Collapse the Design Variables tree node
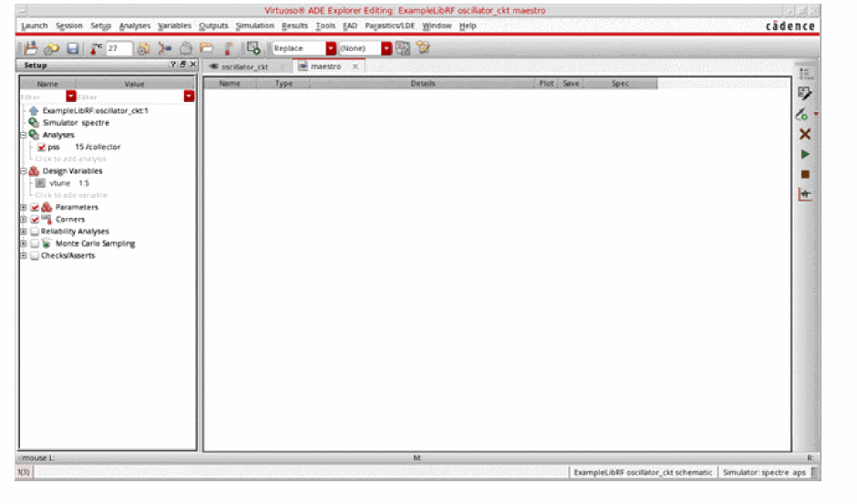This screenshot has height=504, width=857. 24,171
